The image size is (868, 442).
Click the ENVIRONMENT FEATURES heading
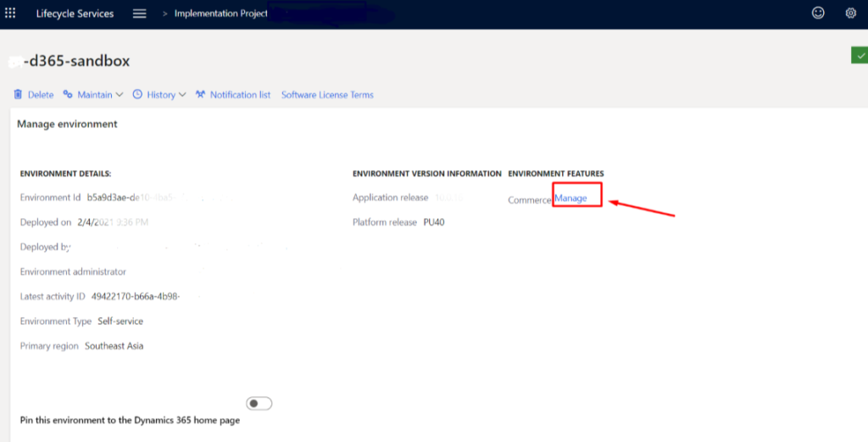tap(556, 173)
